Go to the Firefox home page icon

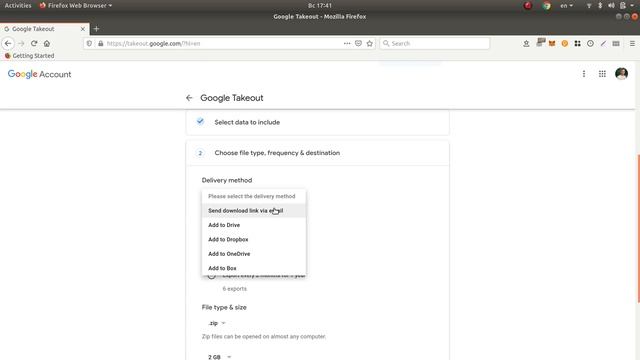tap(47, 43)
